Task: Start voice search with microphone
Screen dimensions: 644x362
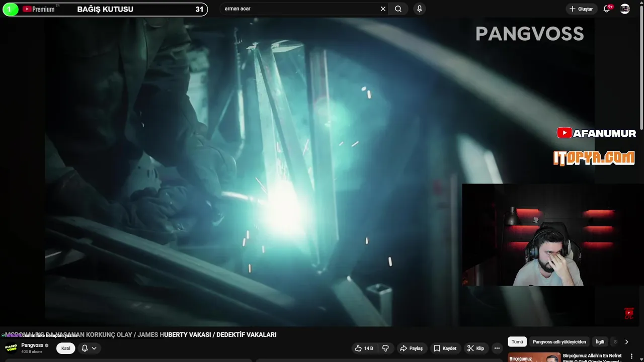Action: point(419,9)
